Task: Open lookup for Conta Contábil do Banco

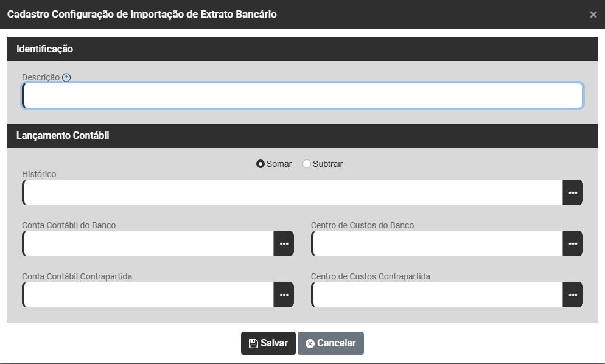Action: pos(284,243)
